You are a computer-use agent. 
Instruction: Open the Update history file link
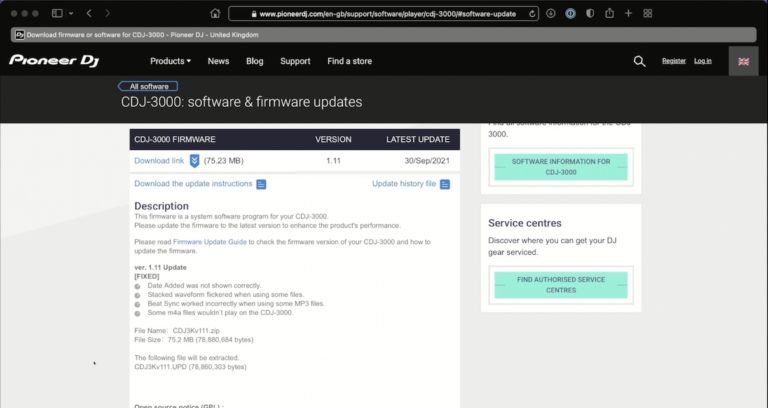point(404,184)
